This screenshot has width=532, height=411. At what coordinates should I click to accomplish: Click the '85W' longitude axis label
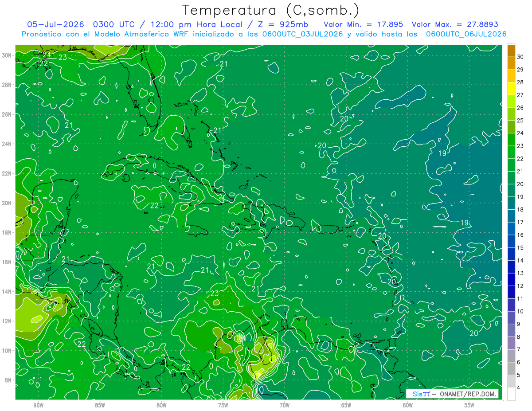click(x=100, y=406)
